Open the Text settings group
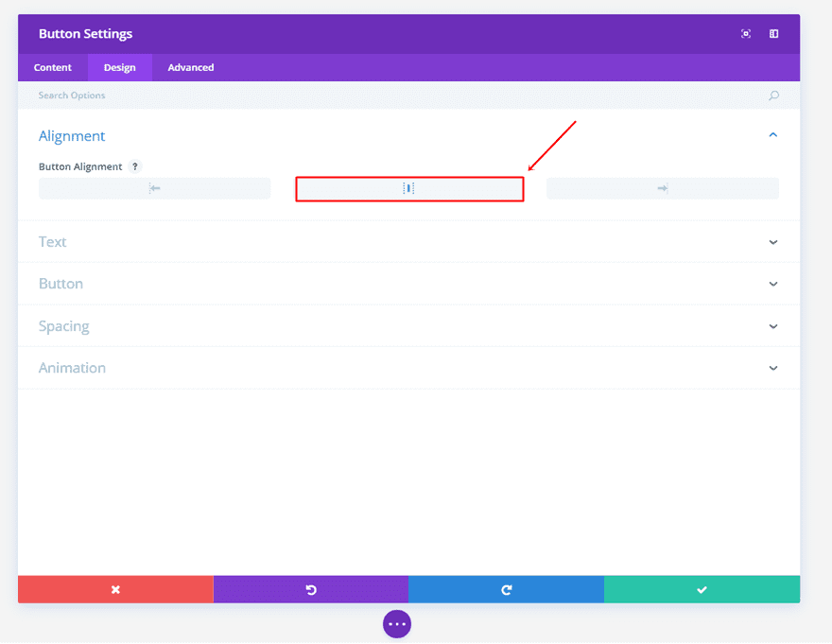The width and height of the screenshot is (832, 644). coord(53,242)
